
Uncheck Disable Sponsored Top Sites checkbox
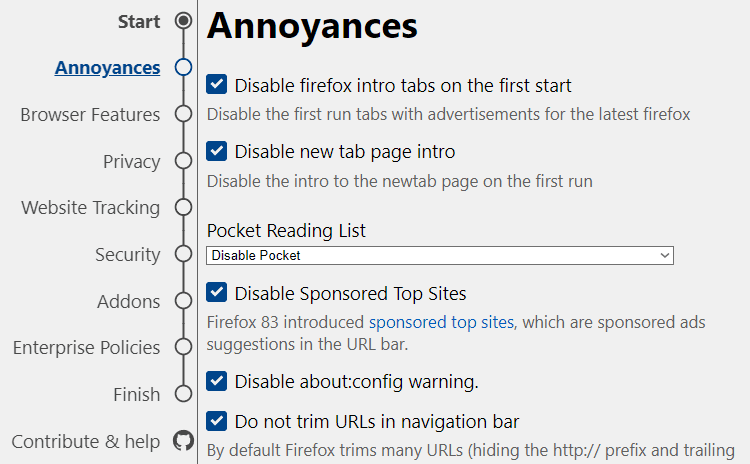[x=217, y=292]
